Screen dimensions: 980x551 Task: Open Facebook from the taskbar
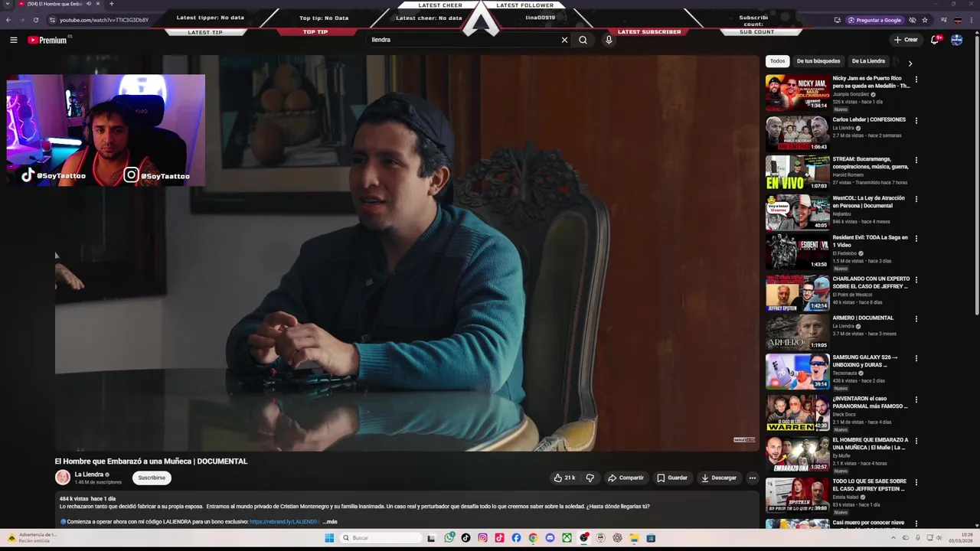click(516, 538)
